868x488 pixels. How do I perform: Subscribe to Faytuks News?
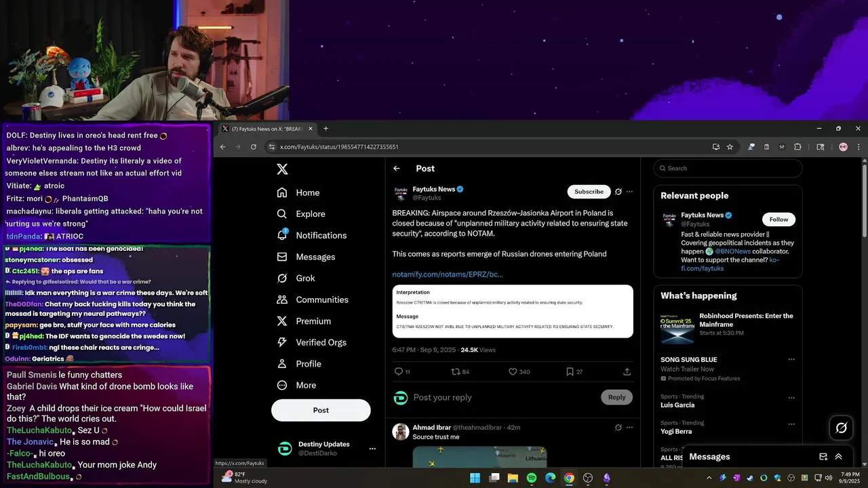(x=589, y=192)
